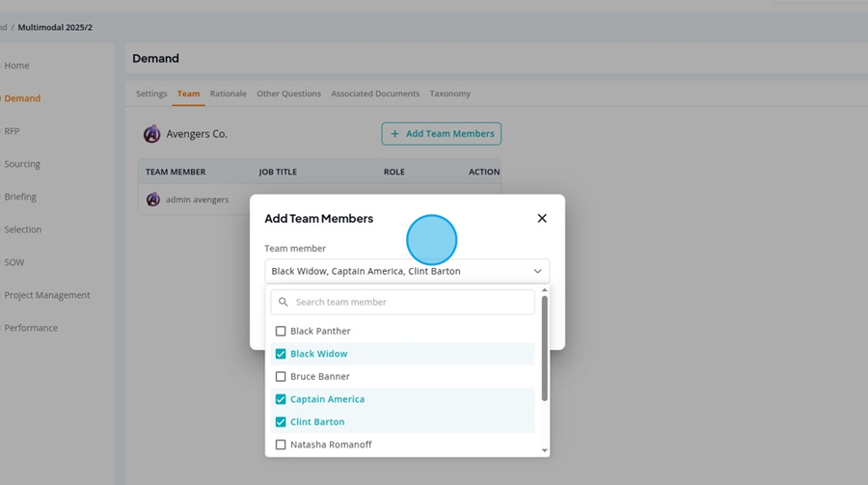Viewport: 868px width, 485px height.
Task: Check the Bruce Banner checkbox
Action: [x=281, y=376]
